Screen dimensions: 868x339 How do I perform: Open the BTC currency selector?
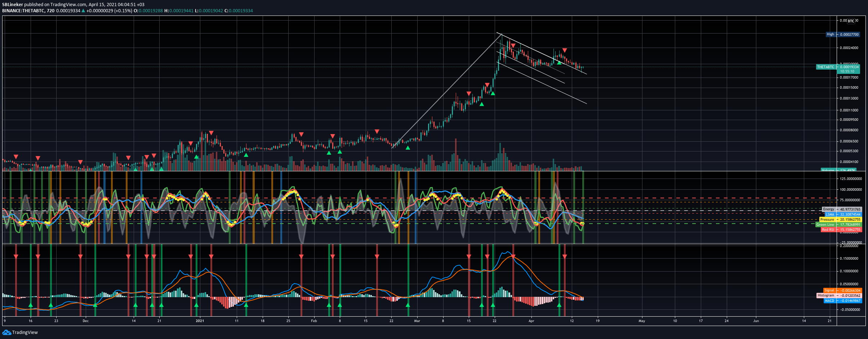pyautogui.click(x=851, y=21)
